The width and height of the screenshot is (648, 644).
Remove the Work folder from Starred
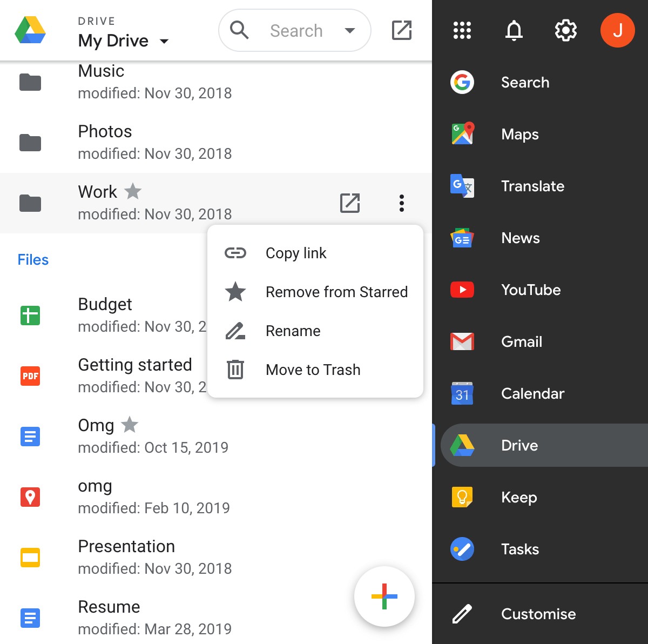(336, 292)
